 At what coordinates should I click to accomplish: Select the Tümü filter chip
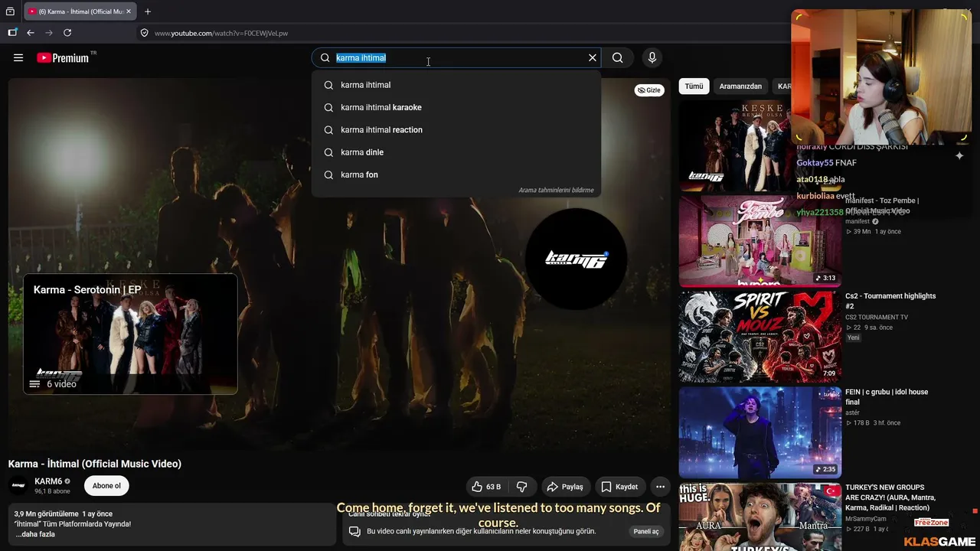694,86
